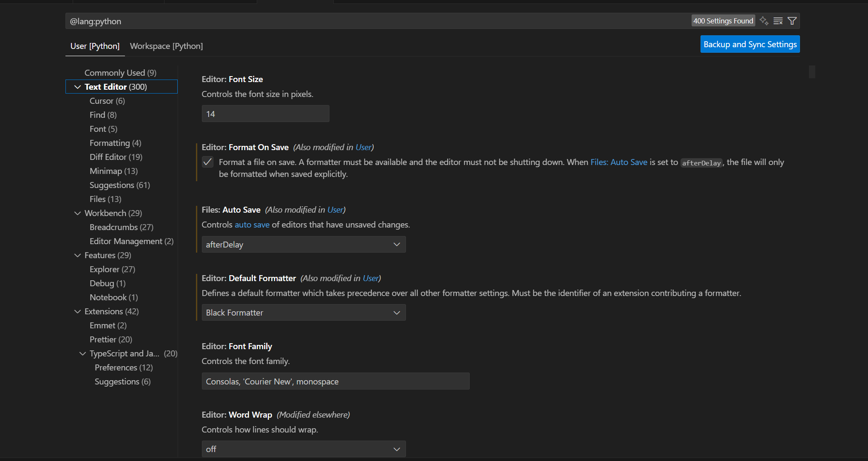This screenshot has height=461, width=868.
Task: Open the Default Formatter dropdown
Action: point(304,313)
